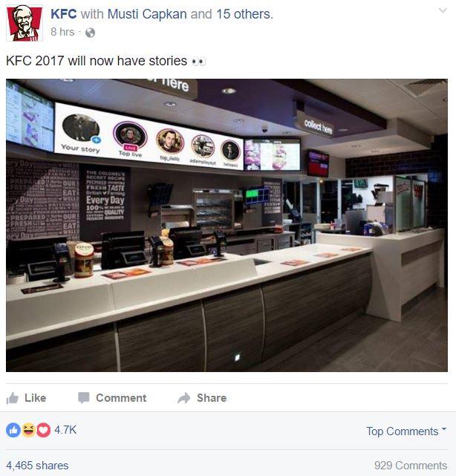Click the Comment speech bubble icon
The image size is (456, 476).
(x=83, y=398)
